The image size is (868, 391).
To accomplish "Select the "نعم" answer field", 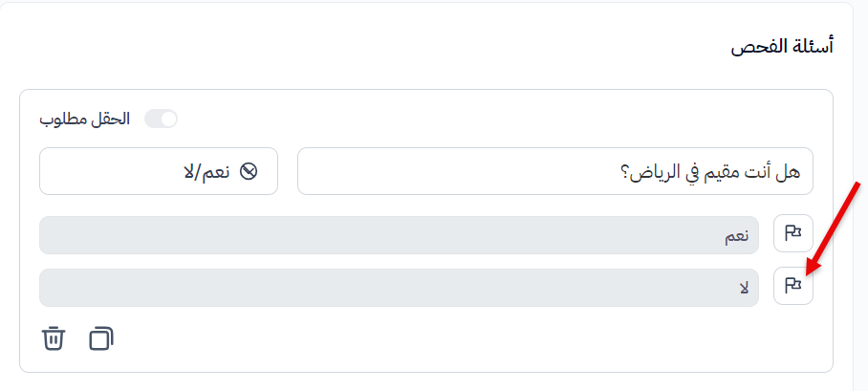I will 399,235.
